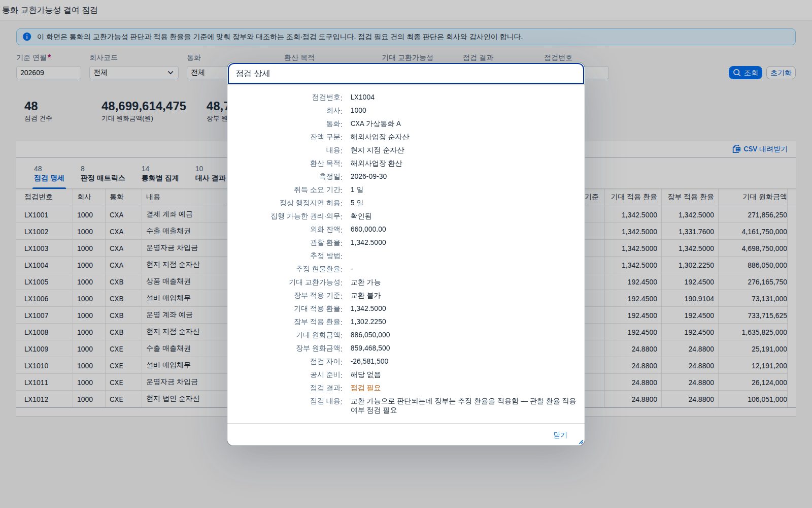Image resolution: width=812 pixels, height=508 pixels.
Task: Select row LX1001 in the table
Action: (x=37, y=215)
